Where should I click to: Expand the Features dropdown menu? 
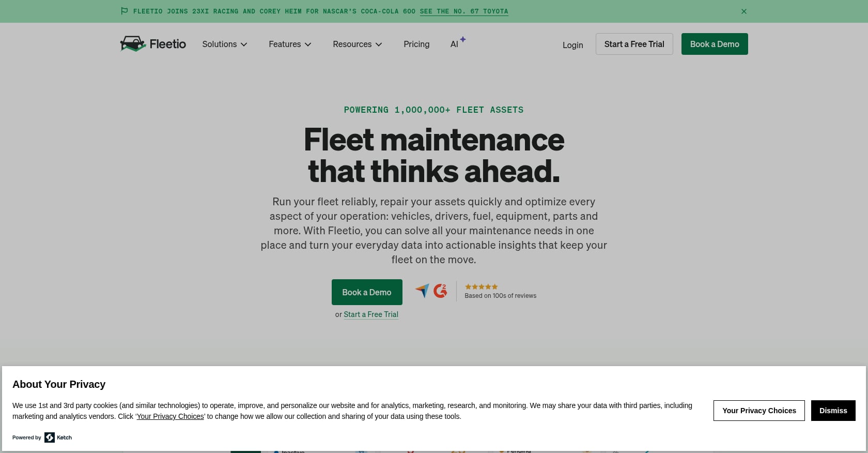(290, 44)
